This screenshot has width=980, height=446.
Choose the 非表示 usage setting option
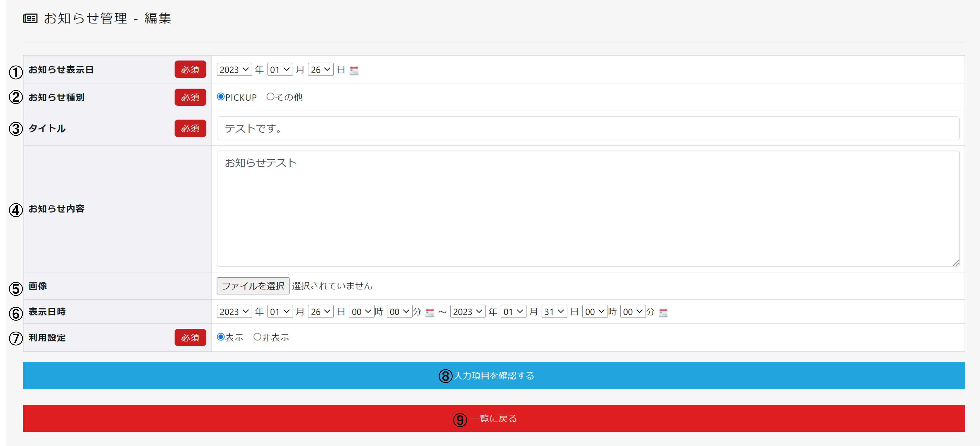pyautogui.click(x=257, y=337)
